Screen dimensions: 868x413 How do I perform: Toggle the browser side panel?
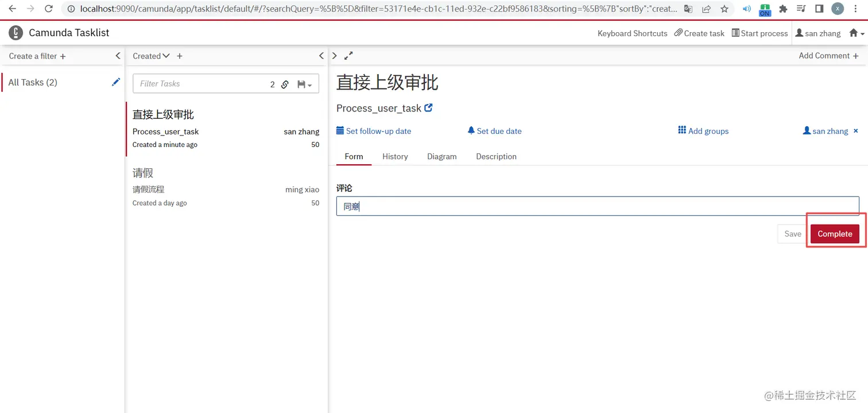click(819, 9)
